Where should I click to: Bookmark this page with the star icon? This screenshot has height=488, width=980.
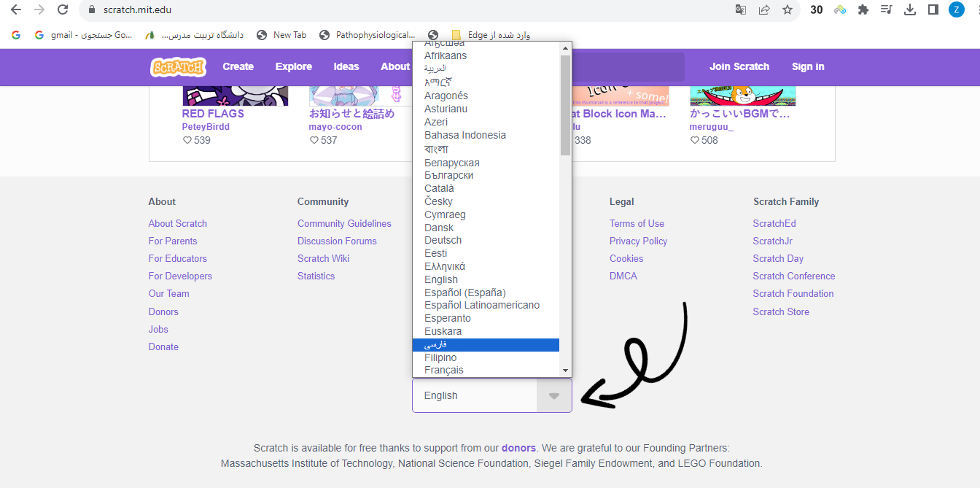pos(787,10)
